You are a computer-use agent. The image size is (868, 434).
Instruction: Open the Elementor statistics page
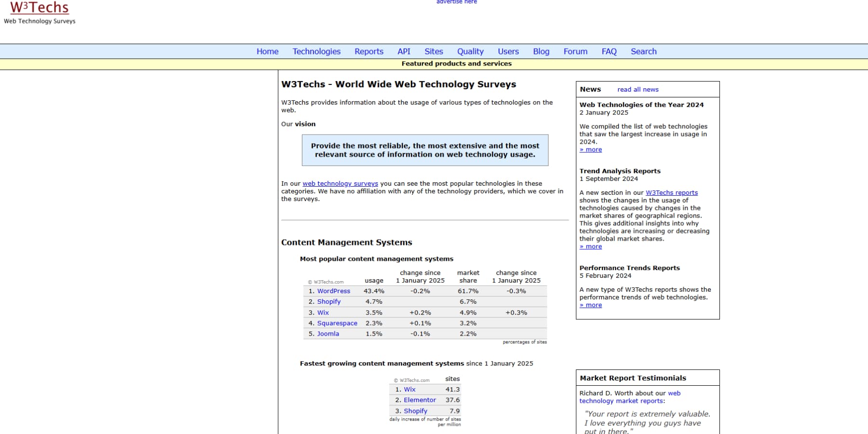420,400
